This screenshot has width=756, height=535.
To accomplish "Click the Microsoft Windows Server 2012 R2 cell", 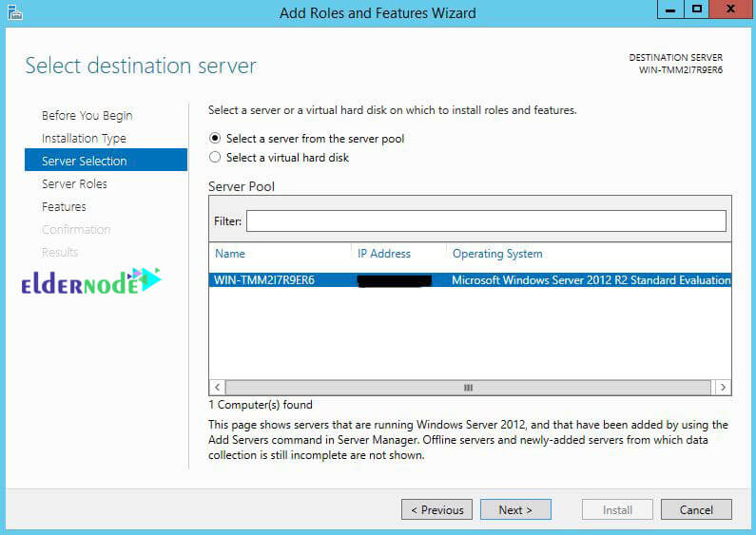I will pyautogui.click(x=591, y=280).
